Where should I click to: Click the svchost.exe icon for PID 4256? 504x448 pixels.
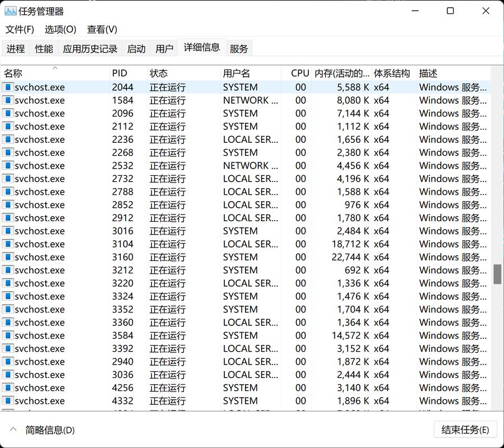point(7,388)
